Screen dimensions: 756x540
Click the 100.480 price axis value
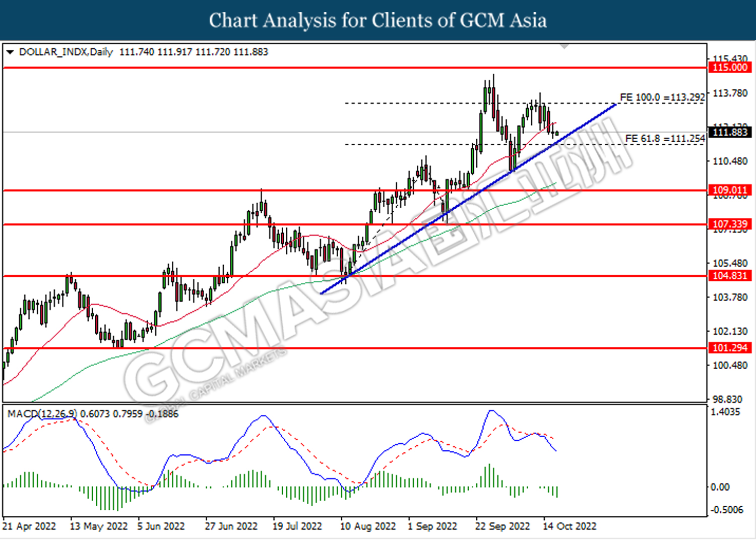click(x=730, y=365)
